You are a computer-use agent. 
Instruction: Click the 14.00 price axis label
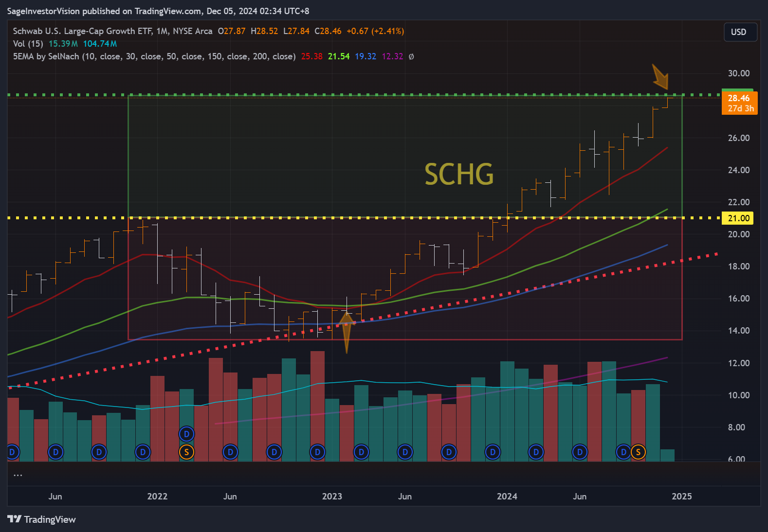click(x=738, y=331)
